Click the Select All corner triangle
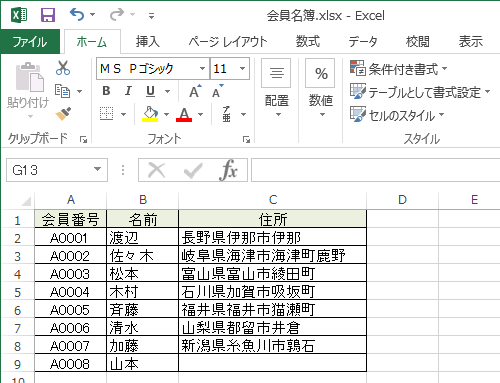 click(26, 201)
